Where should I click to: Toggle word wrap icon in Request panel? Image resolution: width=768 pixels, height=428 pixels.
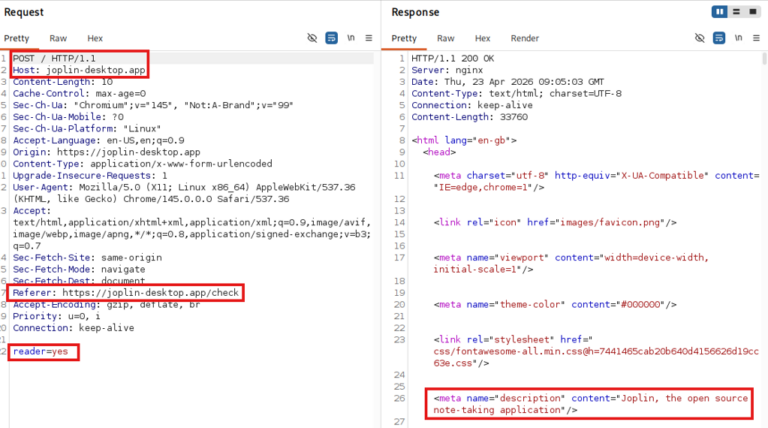click(x=332, y=38)
